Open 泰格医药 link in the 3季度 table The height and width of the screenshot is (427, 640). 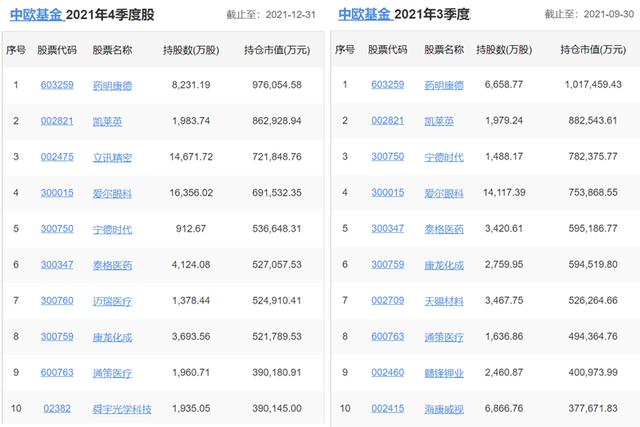pyautogui.click(x=444, y=229)
